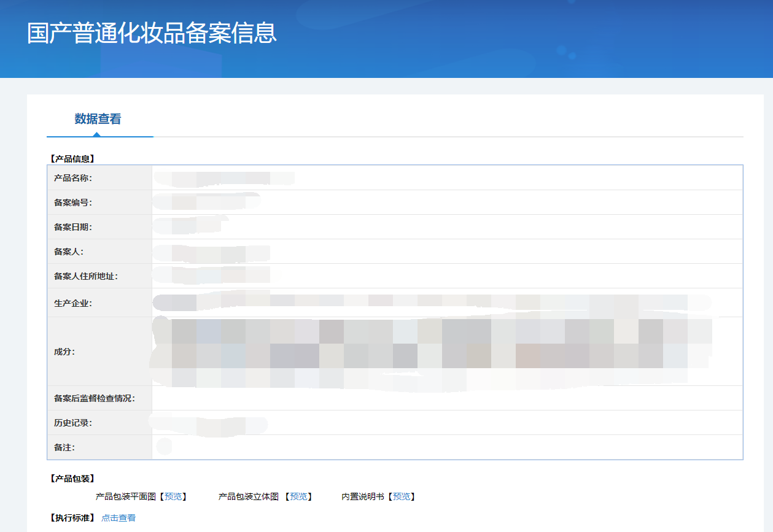Click the 生产企业 field label
773x532 pixels.
[x=72, y=303]
